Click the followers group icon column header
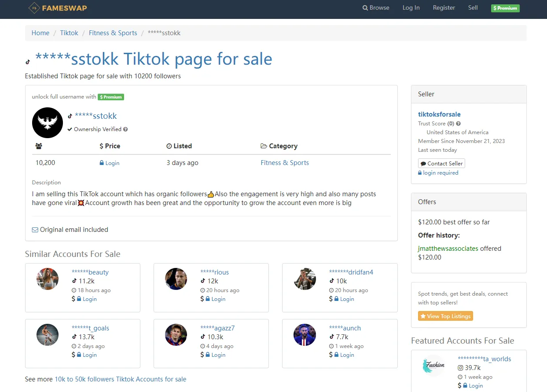Screen dimensions: 547x392 (39, 146)
